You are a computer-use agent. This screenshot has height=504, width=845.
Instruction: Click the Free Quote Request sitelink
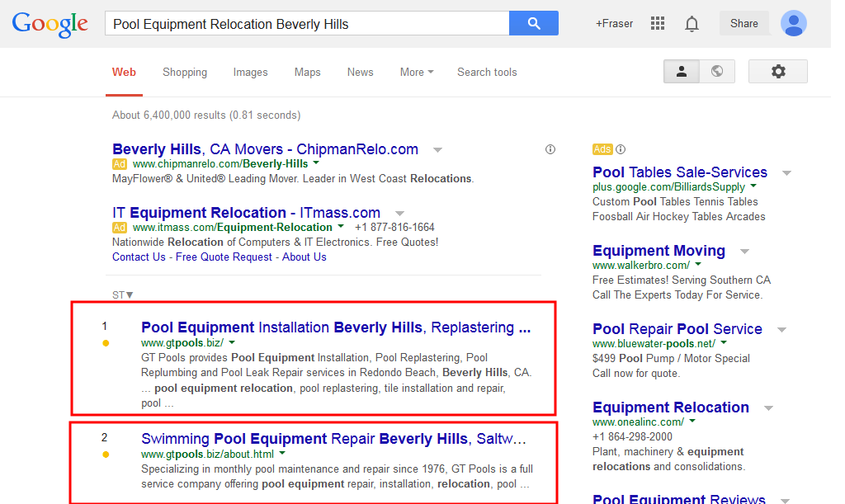pos(224,257)
